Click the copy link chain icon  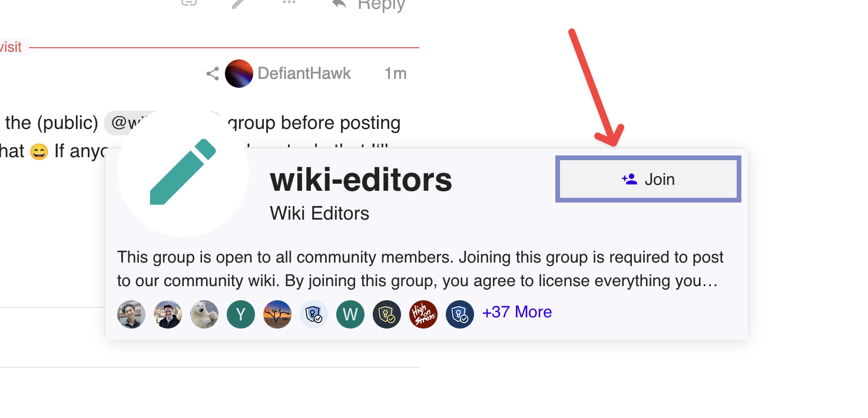[x=188, y=2]
